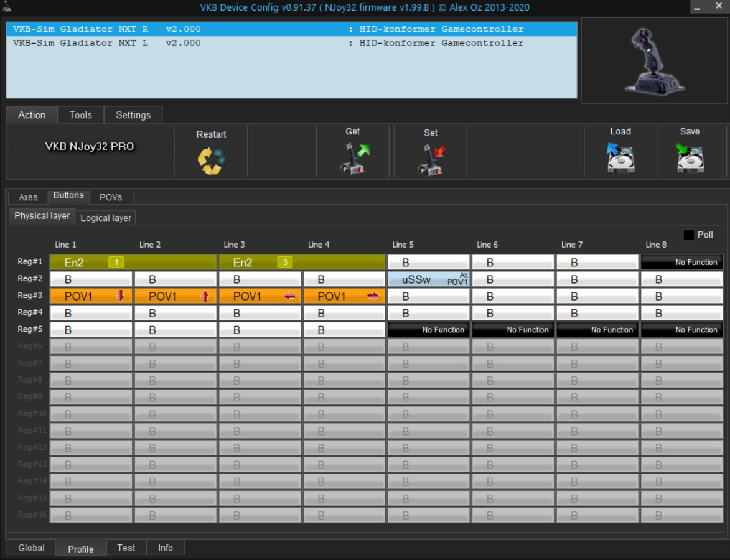The height and width of the screenshot is (560, 730).
Task: Click No Function cell in Reg#5 Line 8
Action: pyautogui.click(x=681, y=330)
